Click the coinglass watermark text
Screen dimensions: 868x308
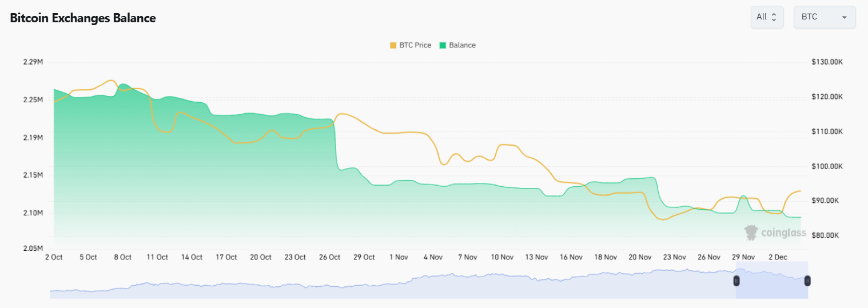(783, 233)
